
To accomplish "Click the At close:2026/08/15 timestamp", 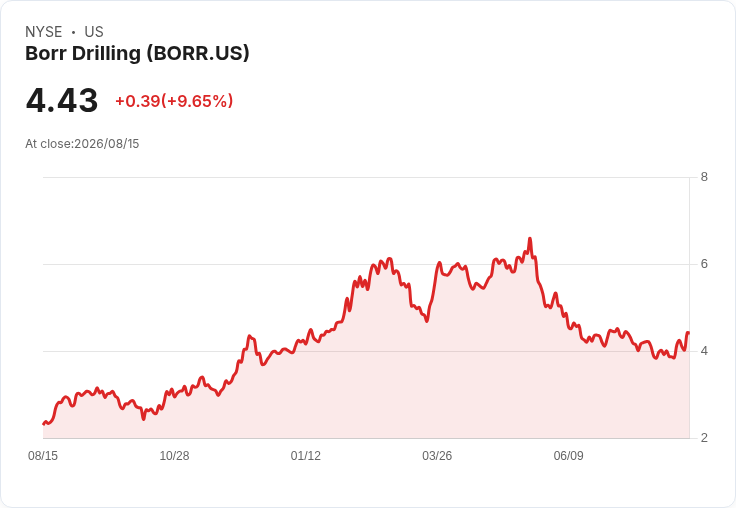I will pos(82,144).
